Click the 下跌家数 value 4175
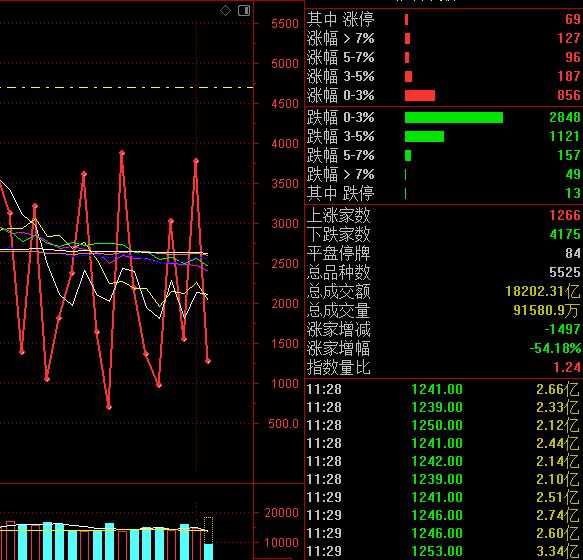The image size is (583, 560). point(564,234)
